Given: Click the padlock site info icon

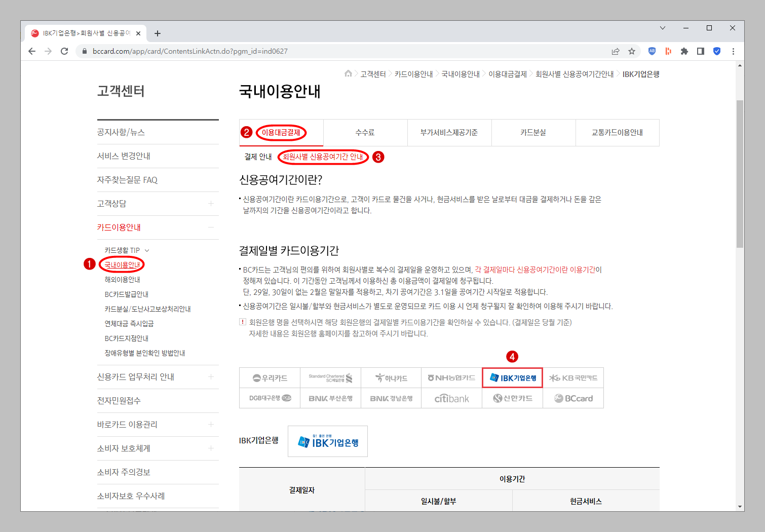Looking at the screenshot, I should coord(84,51).
